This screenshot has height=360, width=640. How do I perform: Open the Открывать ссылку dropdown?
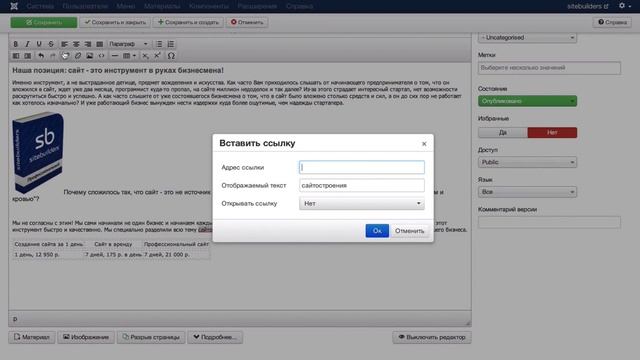362,203
